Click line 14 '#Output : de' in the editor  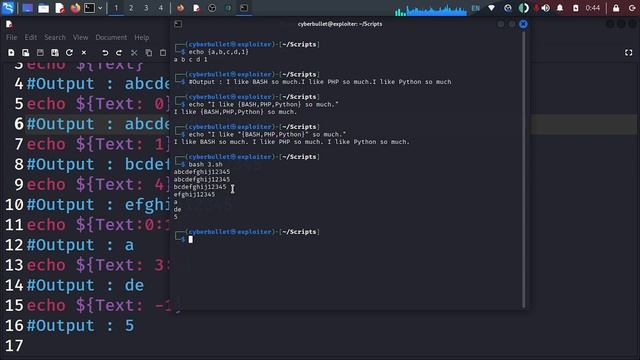point(85,285)
